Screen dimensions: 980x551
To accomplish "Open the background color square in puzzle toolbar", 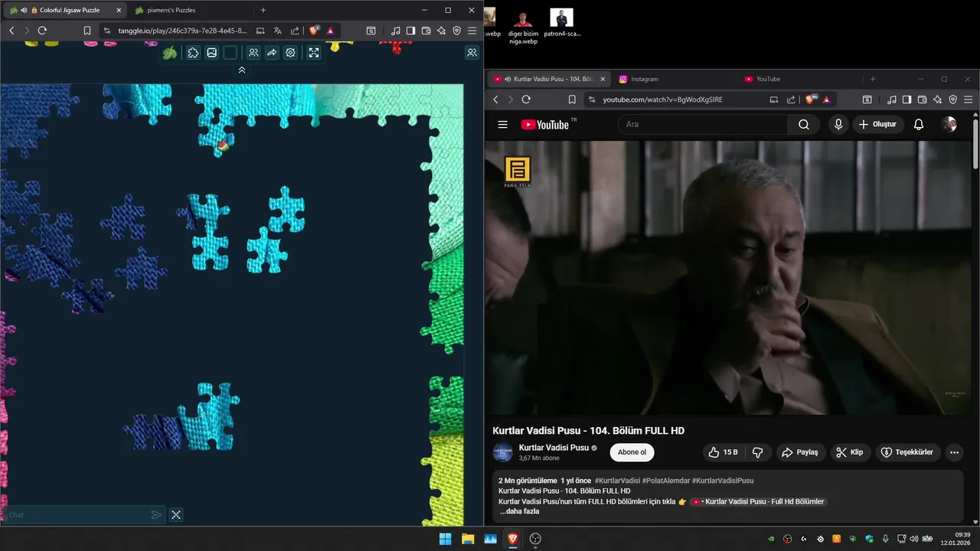I will pos(230,53).
